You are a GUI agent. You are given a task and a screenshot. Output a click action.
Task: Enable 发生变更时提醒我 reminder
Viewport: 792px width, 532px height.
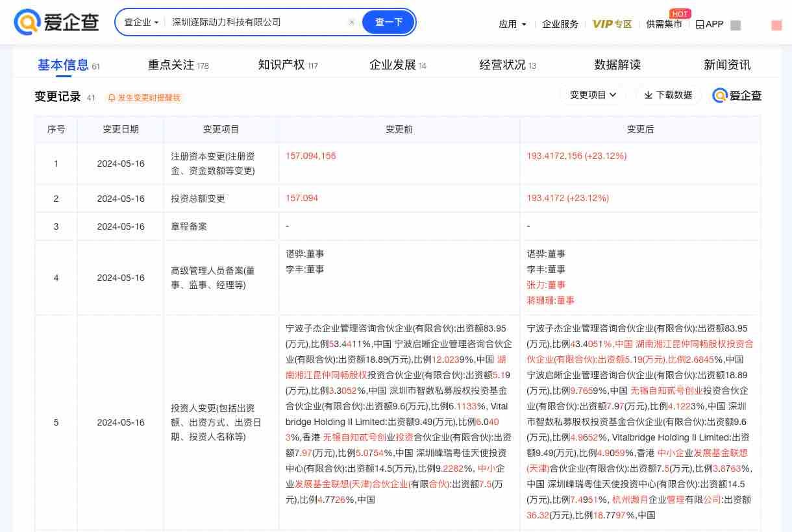144,98
